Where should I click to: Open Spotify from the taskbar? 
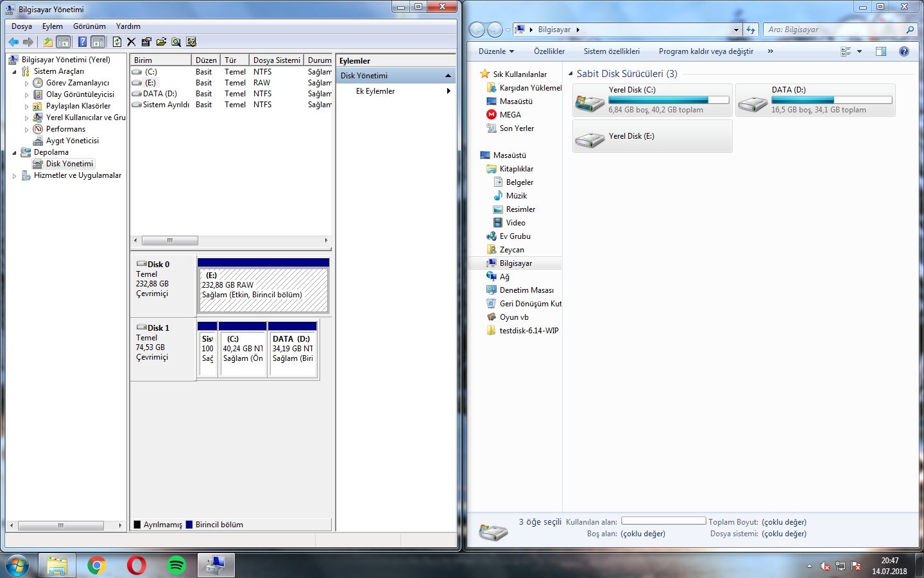click(x=176, y=565)
